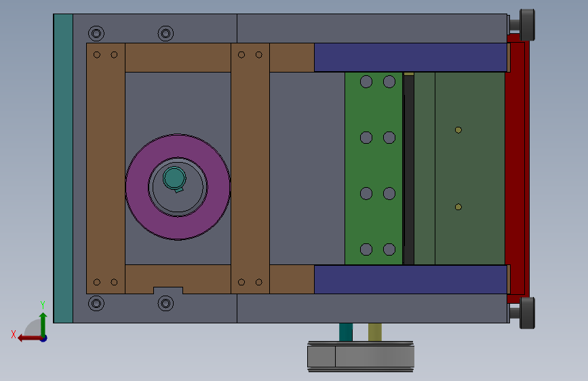Viewport: 588px width, 381px height.
Task: Select the lower yellow pin on dark green plate
Action: point(458,207)
